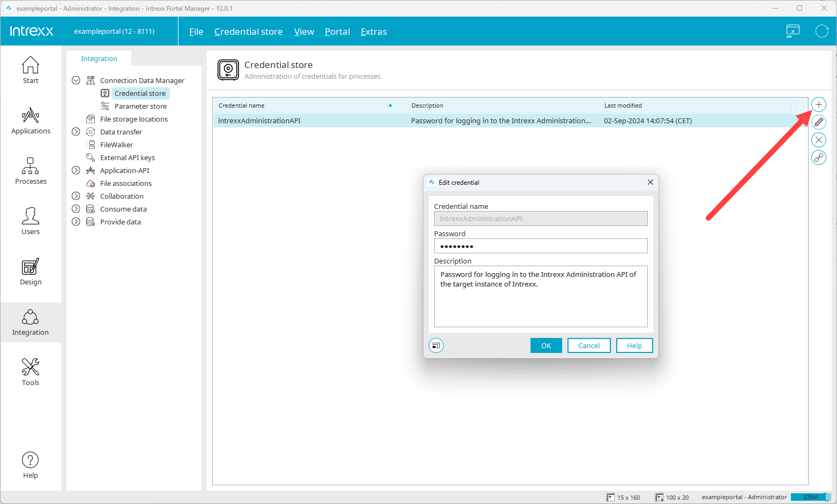Click the dialog window-size icon near OK

click(x=436, y=345)
